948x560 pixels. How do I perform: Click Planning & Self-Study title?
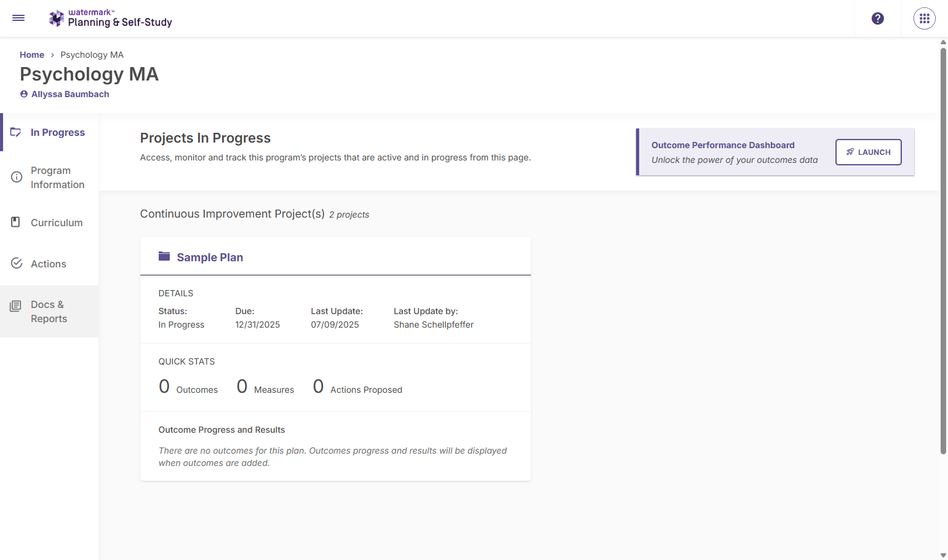point(120,22)
